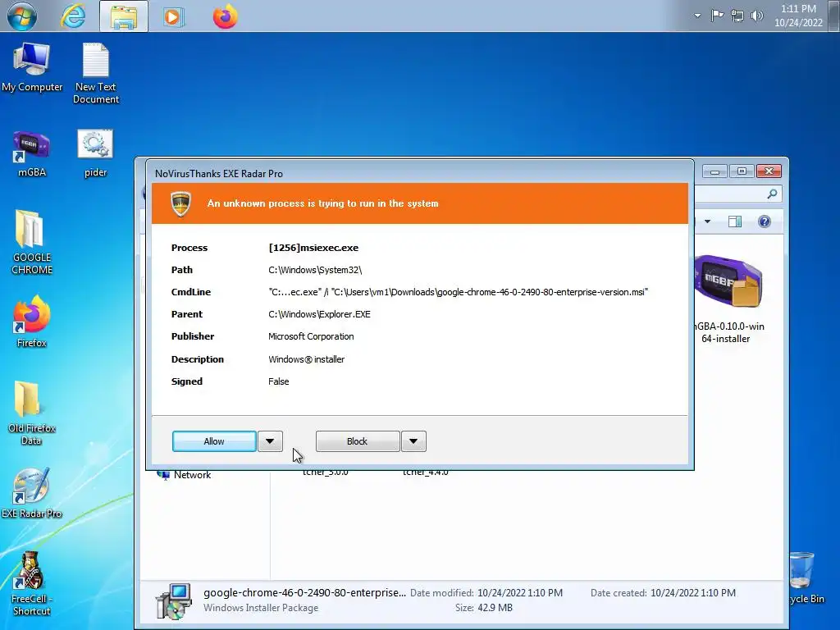Open My Computer desktop icon
This screenshot has height=630, width=840.
(32, 67)
